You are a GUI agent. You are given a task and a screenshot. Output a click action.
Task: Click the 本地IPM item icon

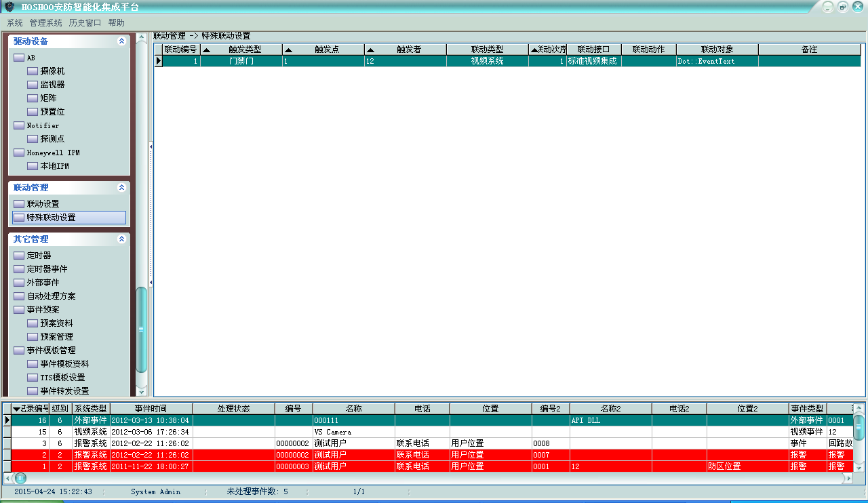[33, 166]
